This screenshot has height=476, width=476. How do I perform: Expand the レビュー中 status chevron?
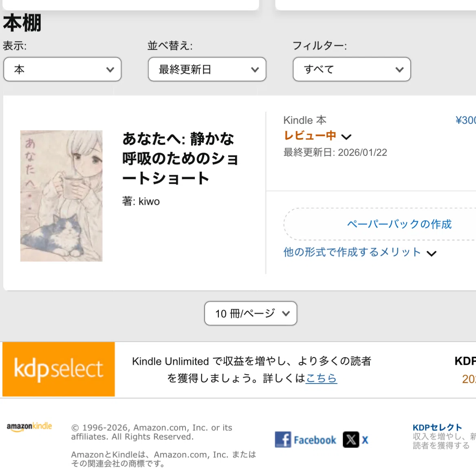(x=346, y=137)
